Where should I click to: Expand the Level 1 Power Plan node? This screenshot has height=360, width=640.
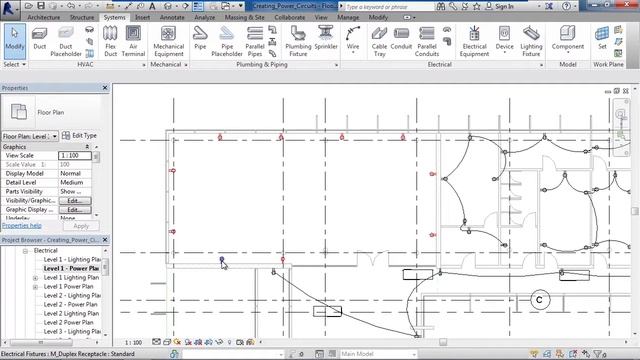coord(36,287)
